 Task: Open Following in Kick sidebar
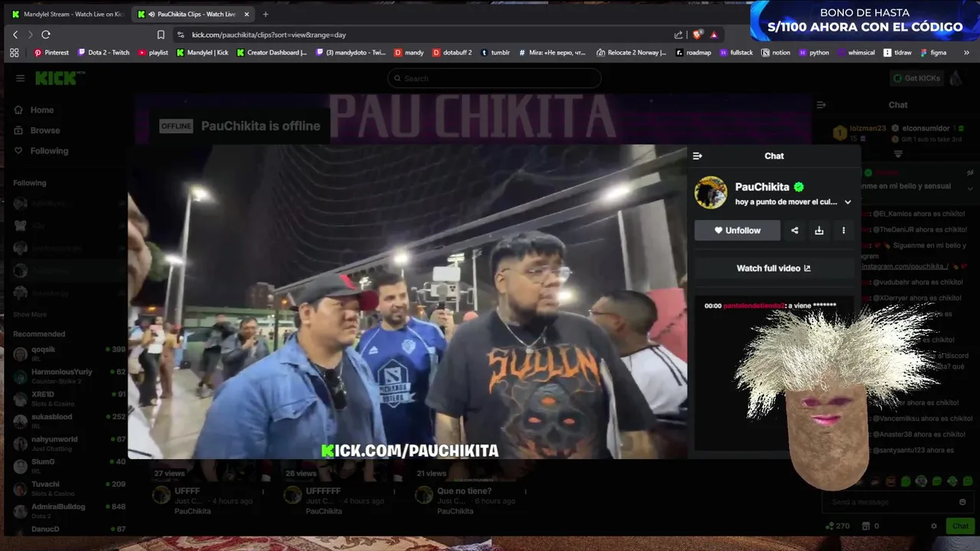(x=41, y=151)
